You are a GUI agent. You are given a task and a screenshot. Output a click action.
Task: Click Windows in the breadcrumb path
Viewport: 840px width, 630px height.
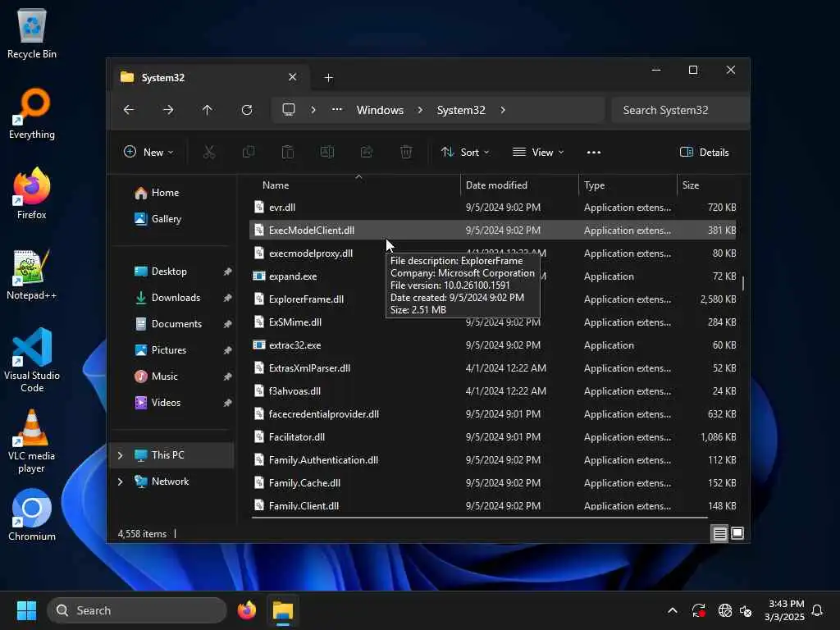click(380, 110)
